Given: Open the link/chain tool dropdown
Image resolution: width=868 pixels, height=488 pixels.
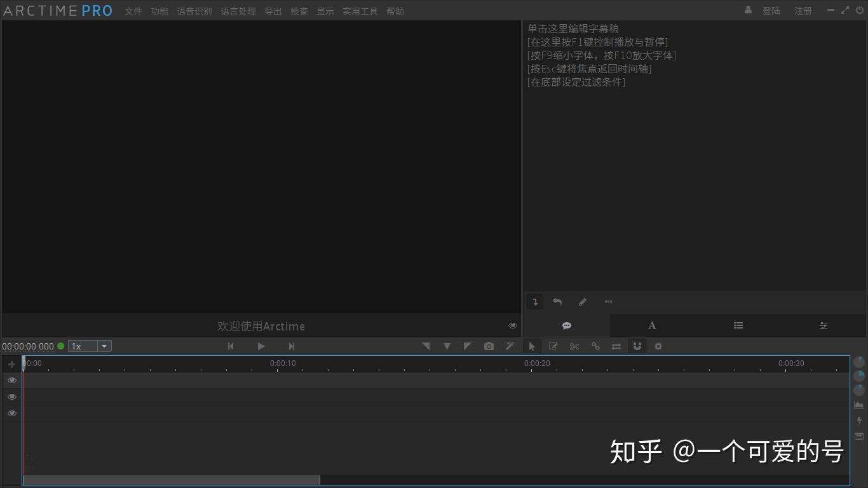Looking at the screenshot, I should click(595, 346).
